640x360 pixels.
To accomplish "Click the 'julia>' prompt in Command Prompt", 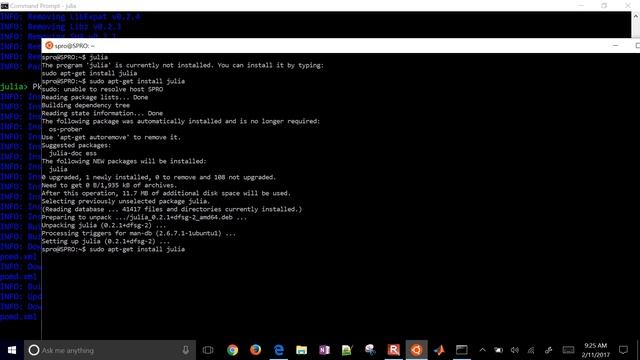I will click(14, 87).
